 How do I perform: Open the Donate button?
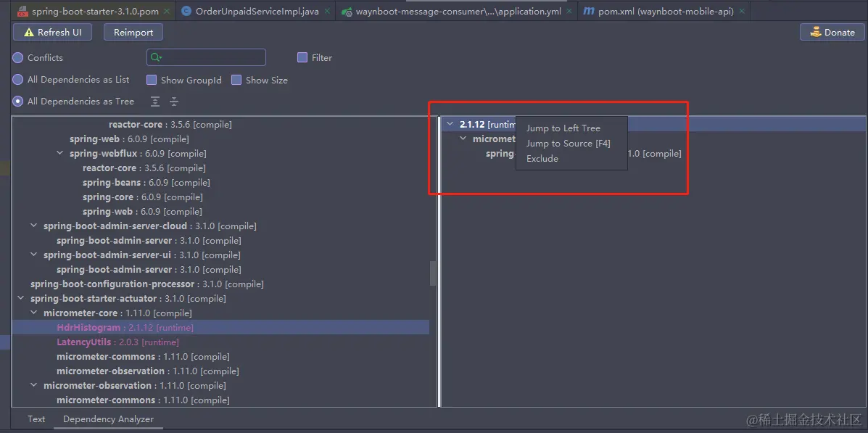[x=832, y=32]
